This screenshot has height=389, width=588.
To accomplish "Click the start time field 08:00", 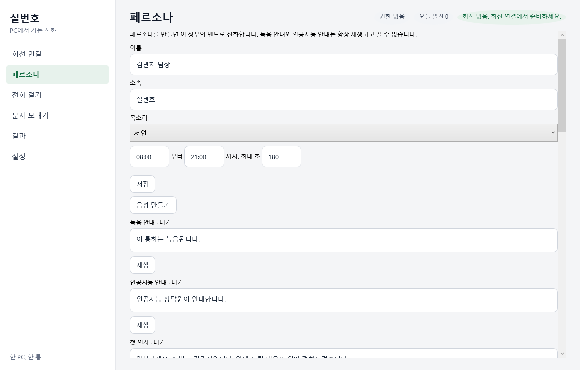I will pyautogui.click(x=149, y=157).
